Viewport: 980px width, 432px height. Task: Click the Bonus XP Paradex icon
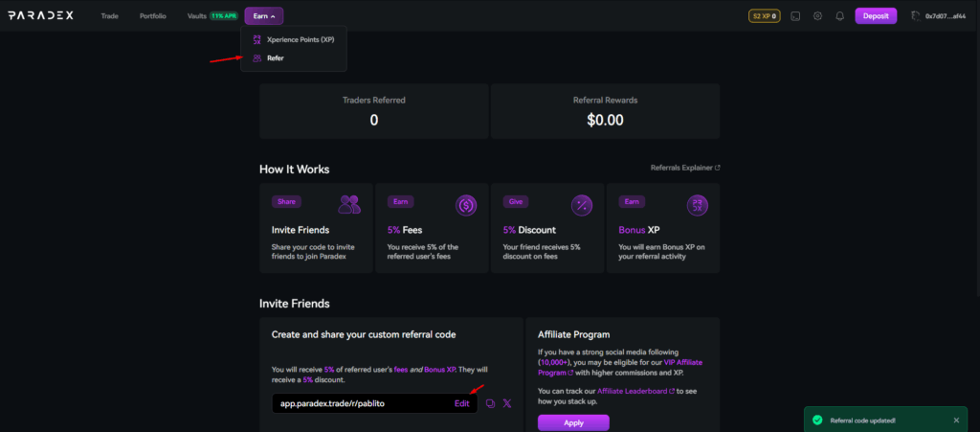[697, 205]
